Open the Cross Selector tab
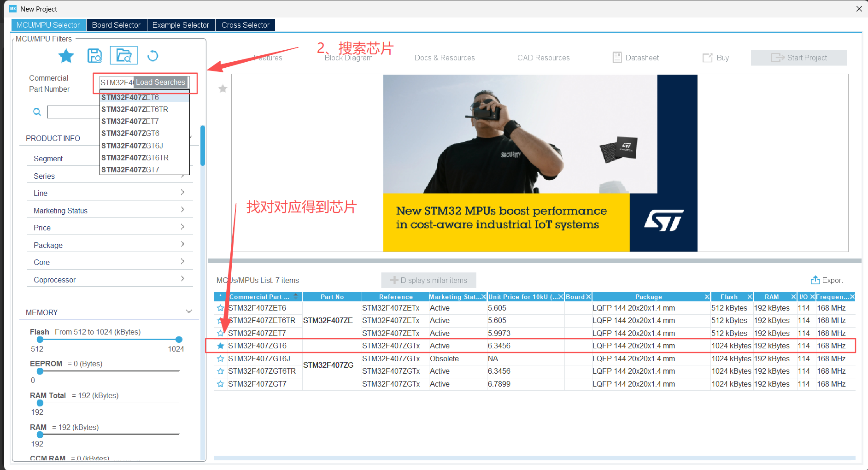868x470 pixels. [x=246, y=25]
